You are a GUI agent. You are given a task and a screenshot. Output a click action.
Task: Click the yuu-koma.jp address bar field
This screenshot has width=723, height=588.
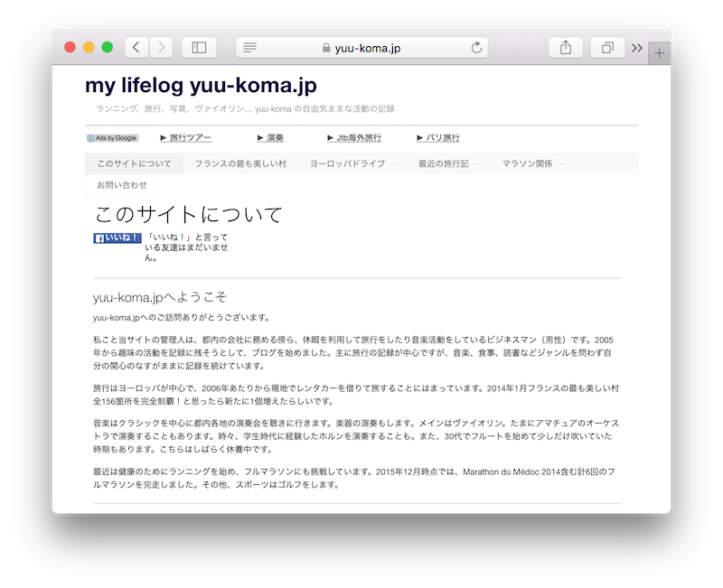[x=361, y=48]
